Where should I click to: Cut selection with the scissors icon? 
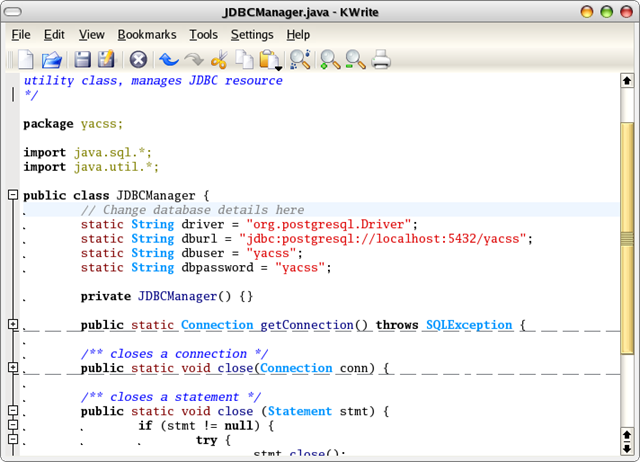pyautogui.click(x=219, y=61)
